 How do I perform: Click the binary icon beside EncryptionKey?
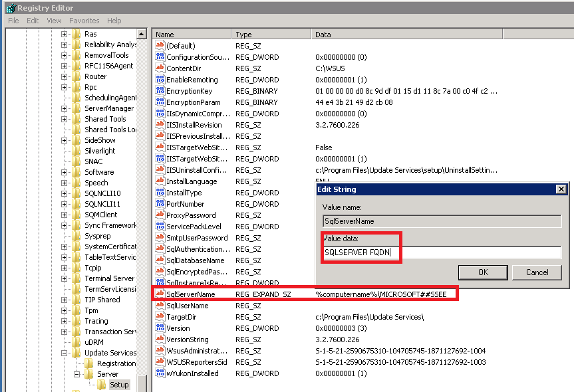point(159,91)
